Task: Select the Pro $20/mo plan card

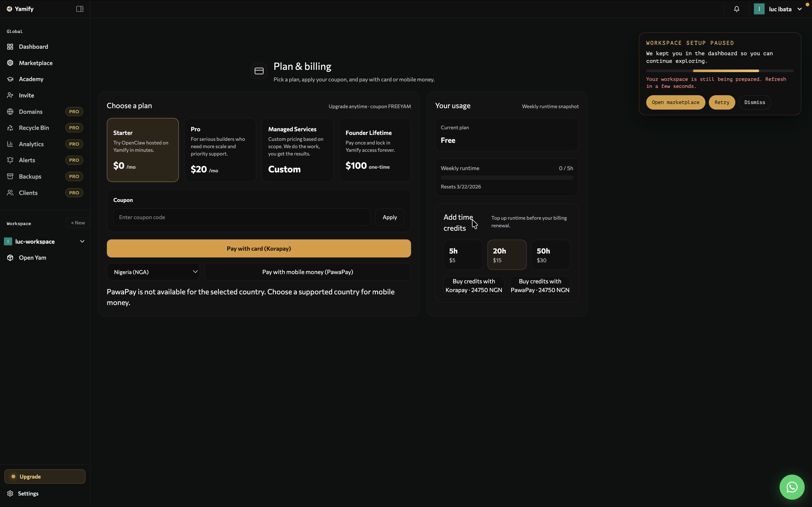Action: (x=220, y=150)
